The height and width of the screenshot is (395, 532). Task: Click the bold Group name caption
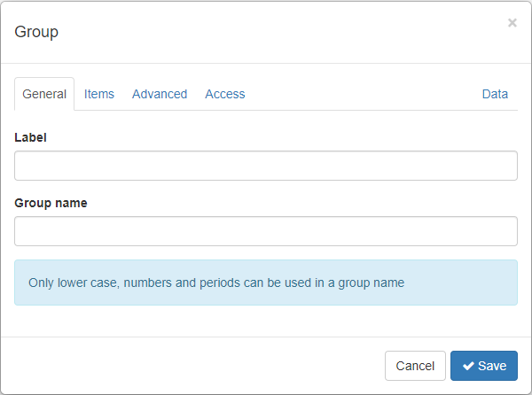coord(51,203)
